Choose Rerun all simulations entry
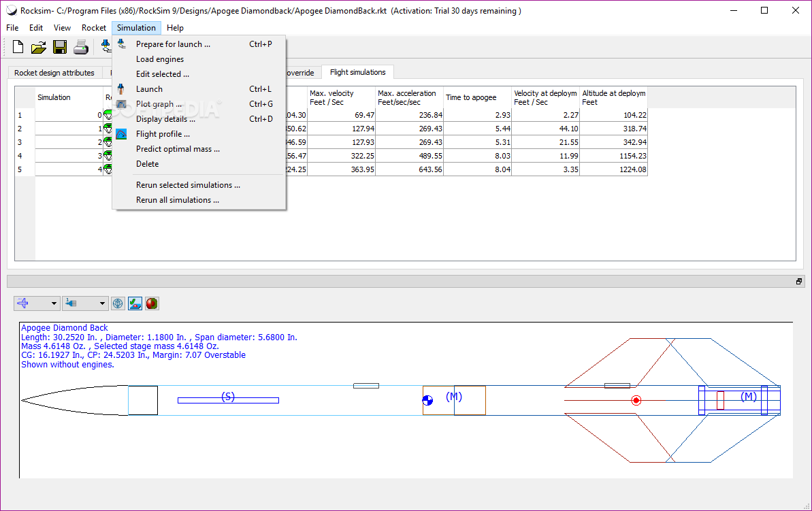 click(199, 200)
